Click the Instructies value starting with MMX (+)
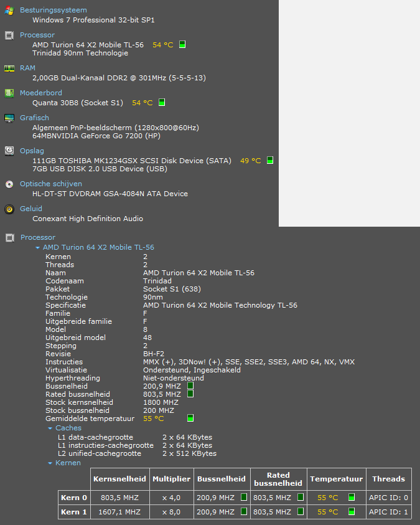This screenshot has width=420, height=525. click(x=249, y=362)
